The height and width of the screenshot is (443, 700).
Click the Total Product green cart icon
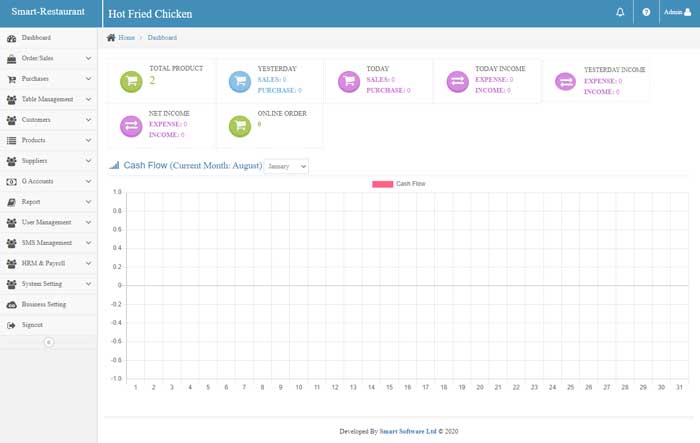click(x=130, y=81)
